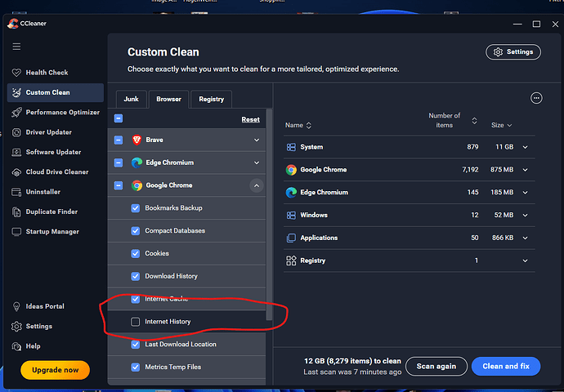
Task: Uncheck Bookmarks Backup checkbox
Action: 136,208
